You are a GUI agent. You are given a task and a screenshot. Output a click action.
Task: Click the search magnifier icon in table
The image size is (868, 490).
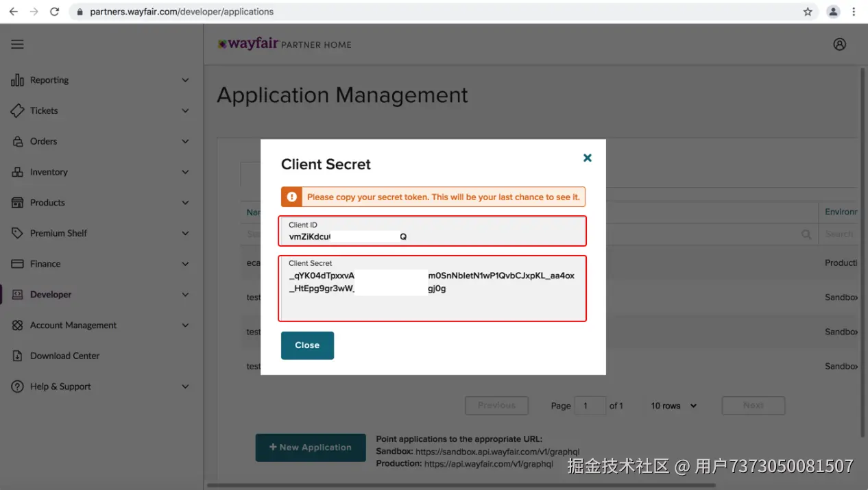[806, 234]
